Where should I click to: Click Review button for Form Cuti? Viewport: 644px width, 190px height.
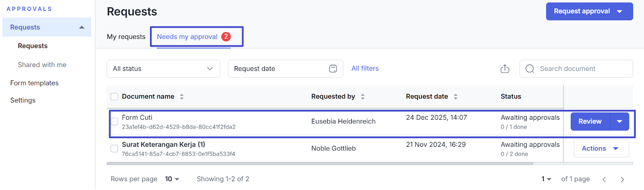point(590,121)
